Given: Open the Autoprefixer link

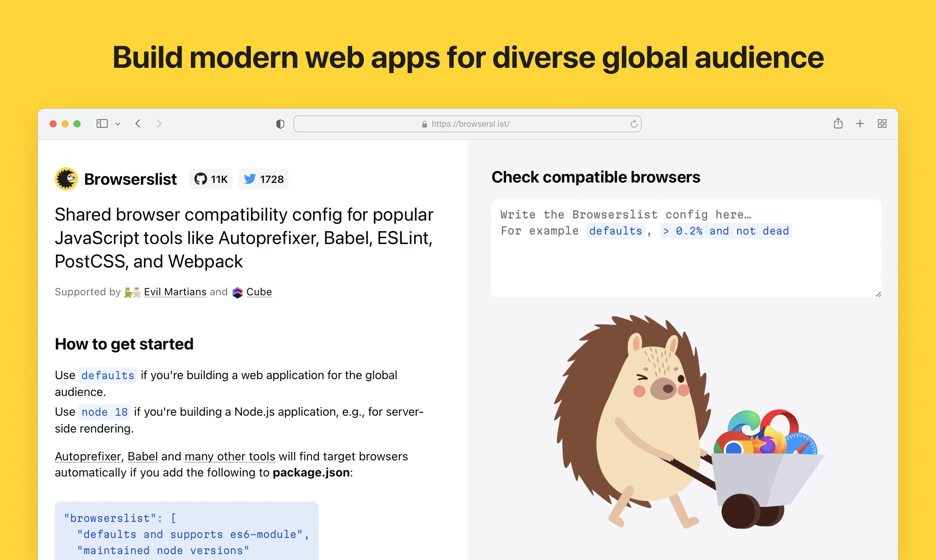Looking at the screenshot, I should tap(88, 456).
